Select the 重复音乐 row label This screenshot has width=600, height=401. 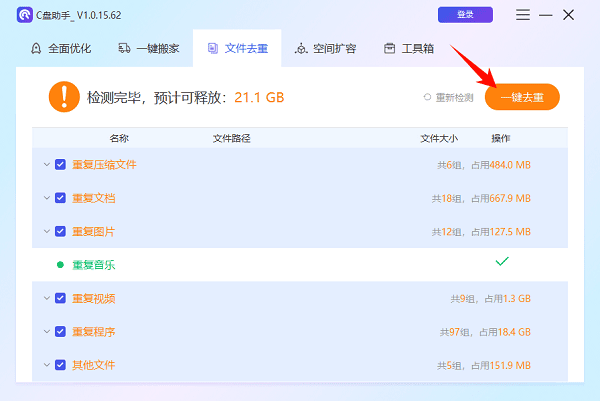coord(93,265)
